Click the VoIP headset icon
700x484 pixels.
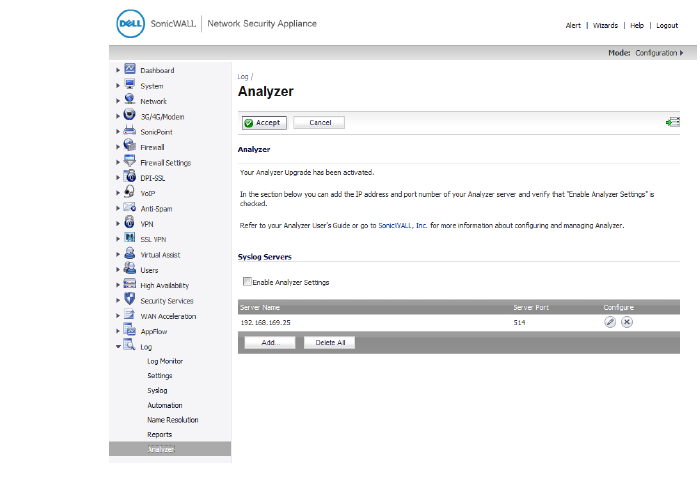[129, 191]
